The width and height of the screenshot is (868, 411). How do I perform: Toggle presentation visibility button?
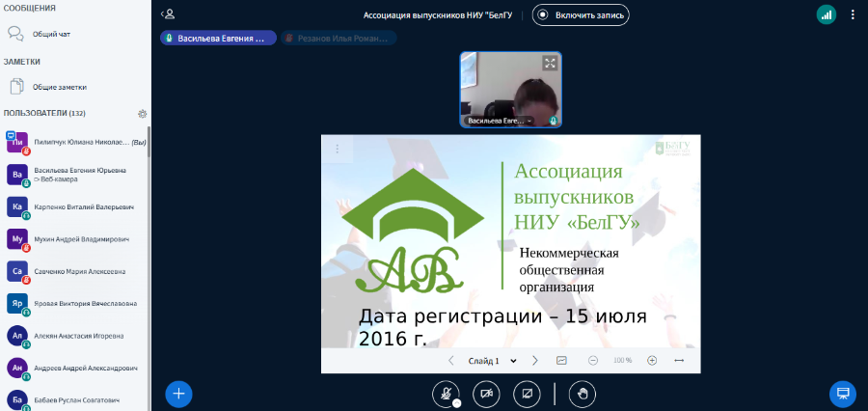point(843,394)
